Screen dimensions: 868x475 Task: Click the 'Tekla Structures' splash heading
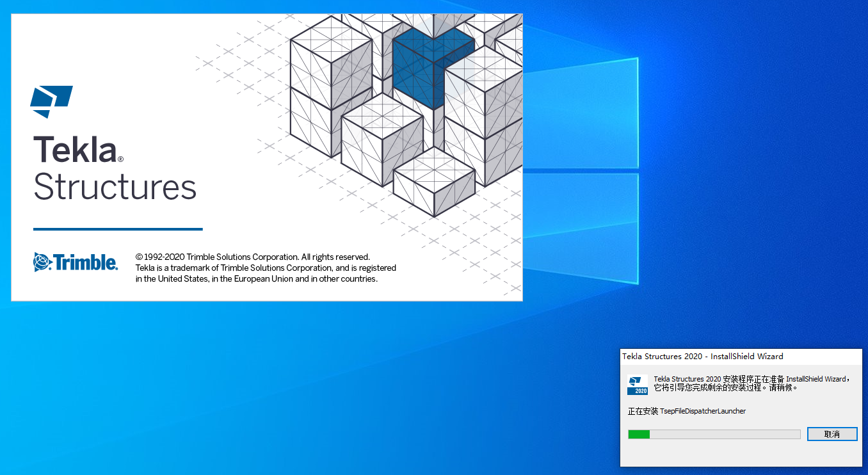pos(115,168)
